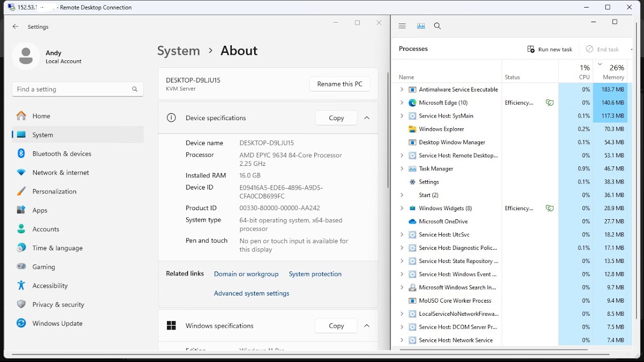Image resolution: width=644 pixels, height=362 pixels.
Task: Copy Windows specifications
Action: pyautogui.click(x=336, y=326)
